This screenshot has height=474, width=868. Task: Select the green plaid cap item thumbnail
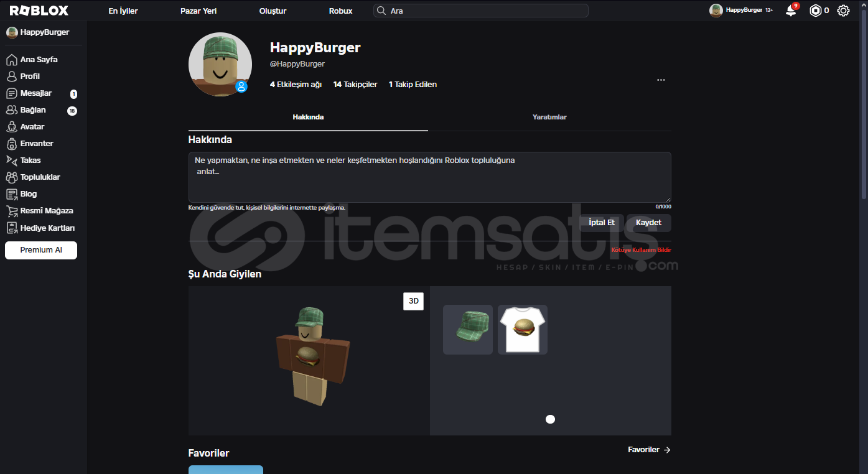tap(468, 330)
